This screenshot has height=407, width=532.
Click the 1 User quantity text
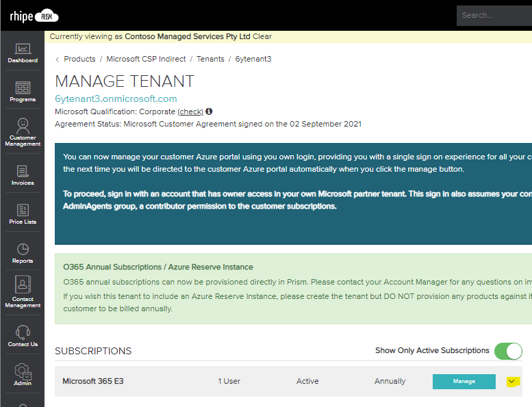(x=229, y=381)
